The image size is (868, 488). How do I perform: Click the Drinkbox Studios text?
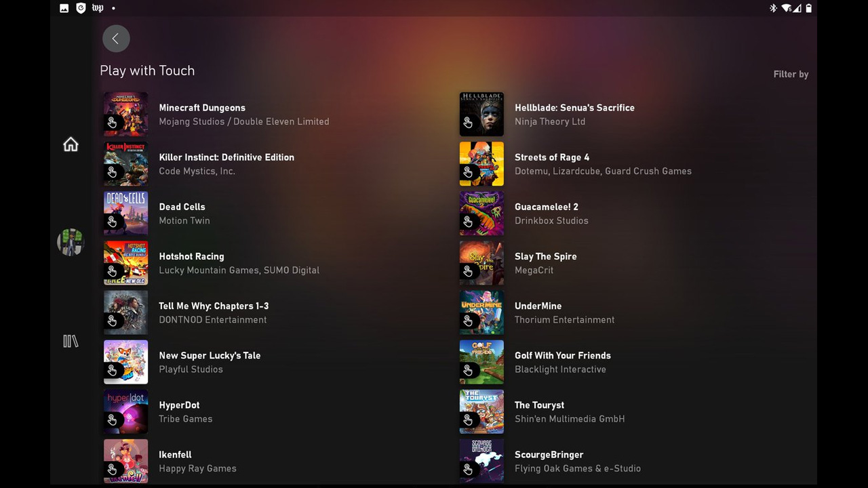click(551, 220)
